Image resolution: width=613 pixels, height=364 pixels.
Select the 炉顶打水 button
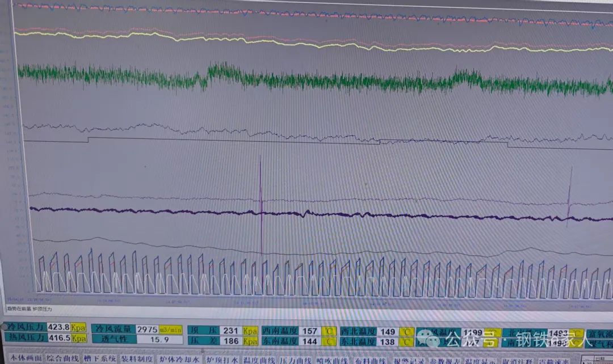(x=222, y=359)
